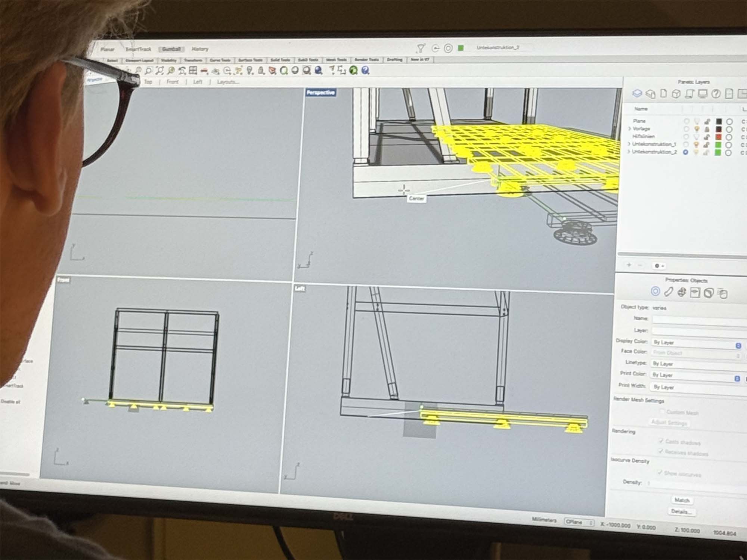The width and height of the screenshot is (747, 560).
Task: Click the four-viewport layout grid icon
Action: [193, 70]
